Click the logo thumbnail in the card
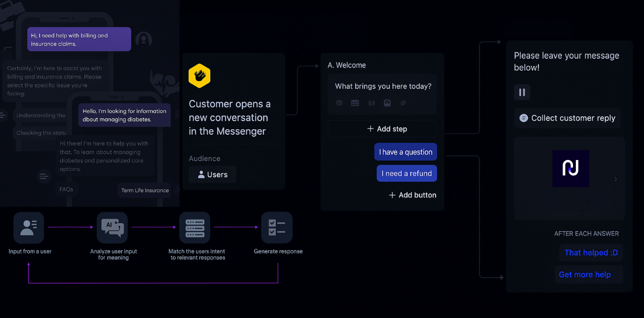Image resolution: width=644 pixels, height=318 pixels. [x=570, y=168]
